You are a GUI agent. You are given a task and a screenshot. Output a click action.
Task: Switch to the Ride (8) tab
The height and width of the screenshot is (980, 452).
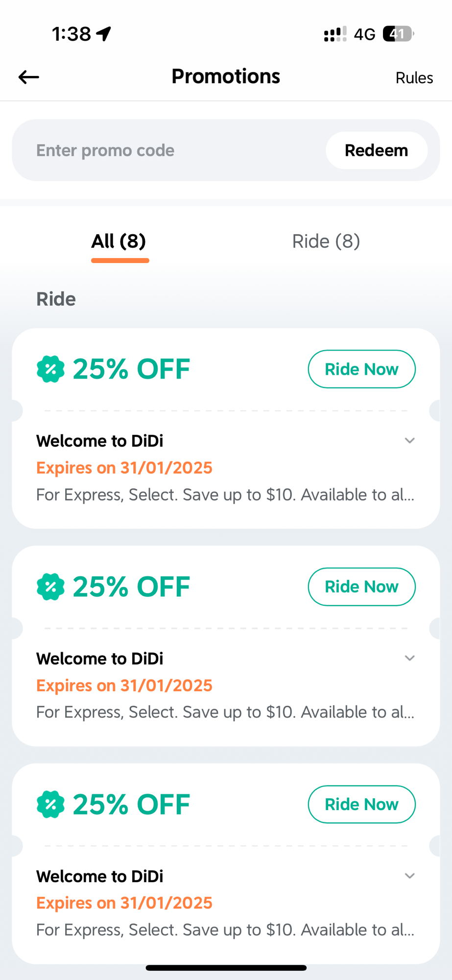(326, 241)
